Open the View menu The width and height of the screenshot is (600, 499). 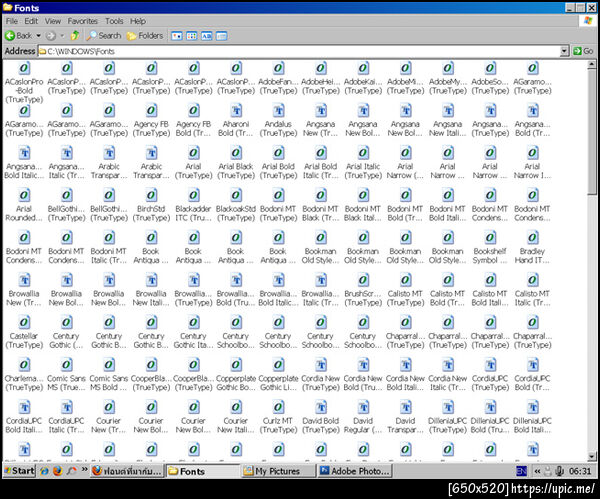[53, 21]
